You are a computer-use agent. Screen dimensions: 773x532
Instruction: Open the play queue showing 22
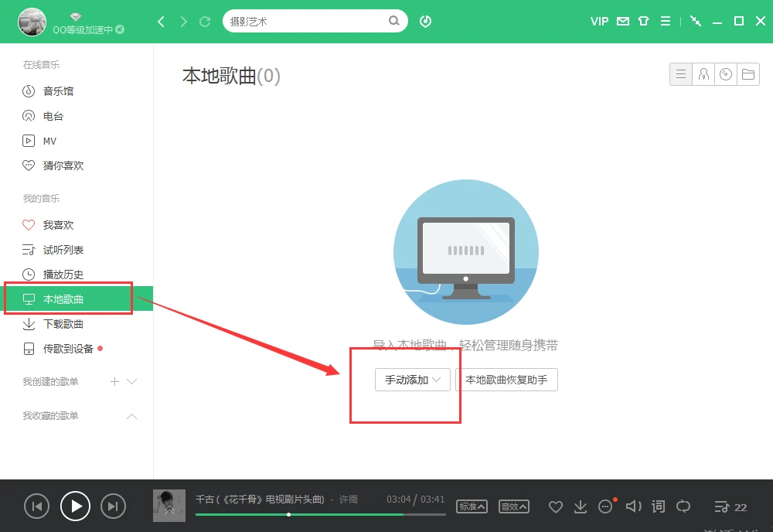(730, 506)
